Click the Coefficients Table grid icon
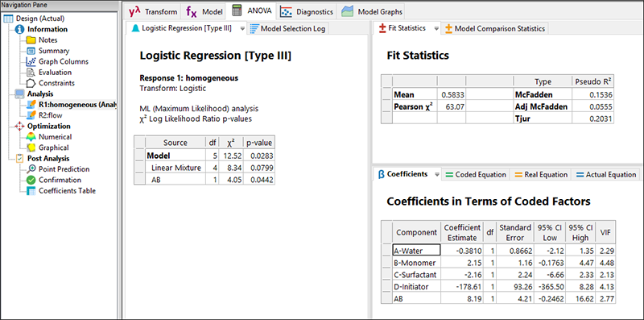The width and height of the screenshot is (644, 320). point(31,191)
